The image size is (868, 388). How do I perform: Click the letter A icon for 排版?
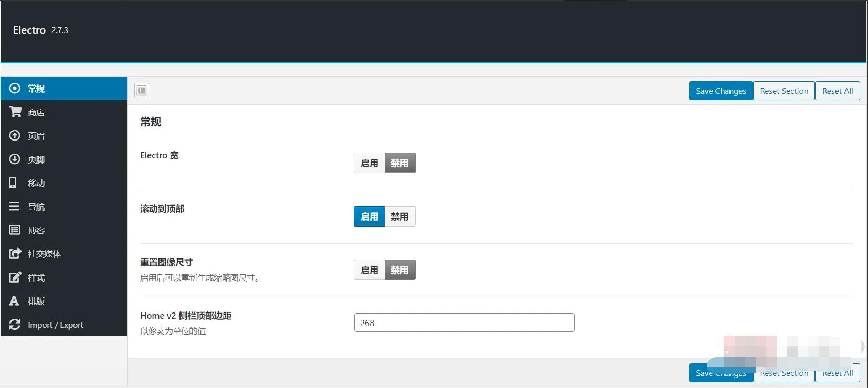pyautogui.click(x=14, y=300)
